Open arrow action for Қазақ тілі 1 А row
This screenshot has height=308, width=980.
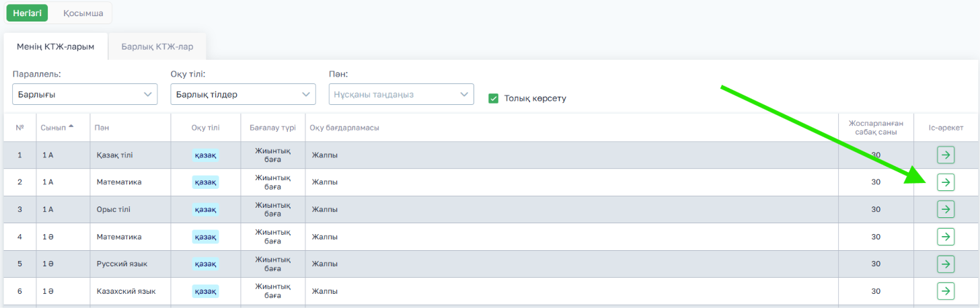point(946,155)
